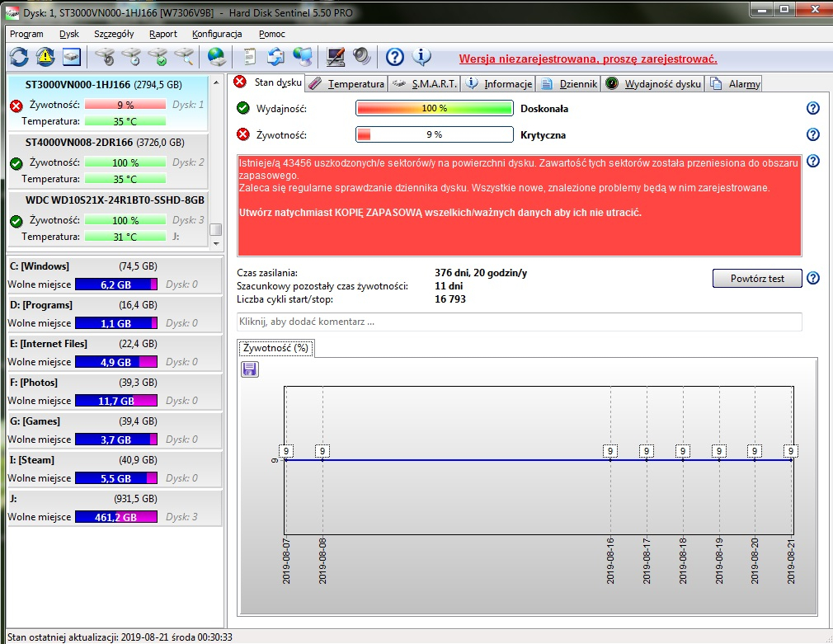Click the disk with green checkmark icon

158,56
